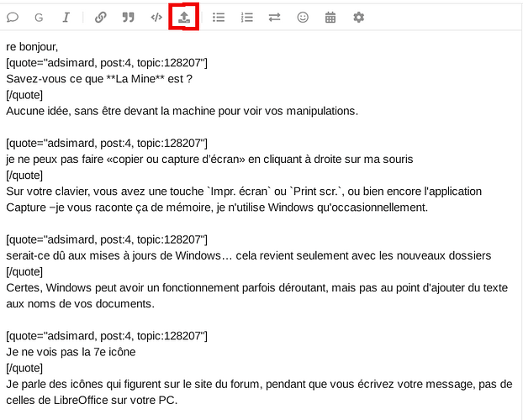Click the line starting "Je parle des icônes"
This screenshot has width=523, height=420.
click(x=252, y=384)
